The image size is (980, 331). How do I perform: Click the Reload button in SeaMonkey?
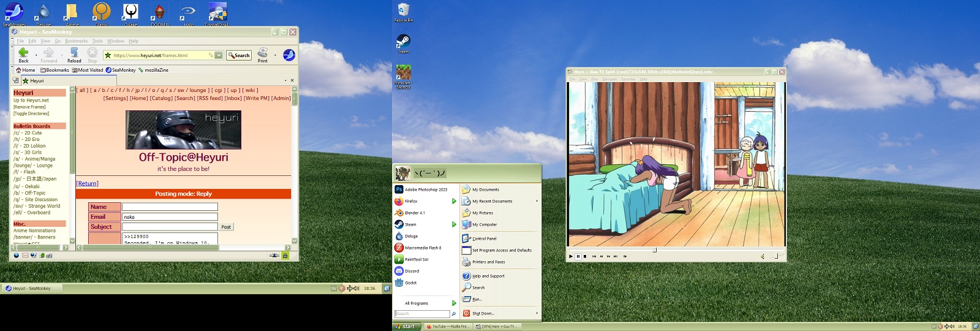coord(74,55)
